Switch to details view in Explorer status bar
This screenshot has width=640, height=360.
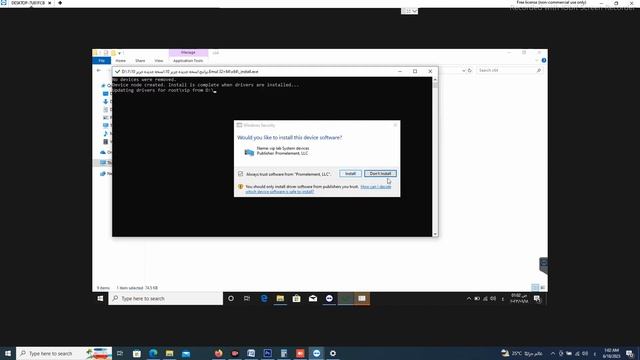point(535,288)
